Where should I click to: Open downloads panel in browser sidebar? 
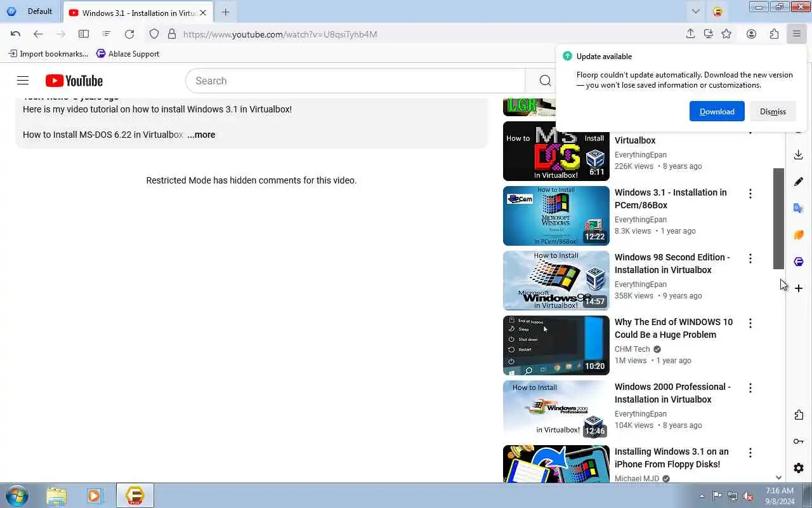(x=799, y=155)
